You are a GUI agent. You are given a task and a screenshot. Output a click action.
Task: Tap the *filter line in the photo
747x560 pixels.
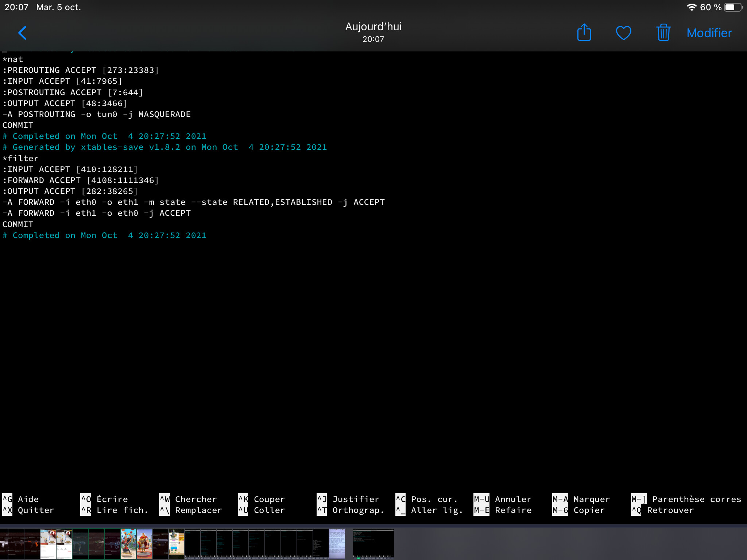20,158
